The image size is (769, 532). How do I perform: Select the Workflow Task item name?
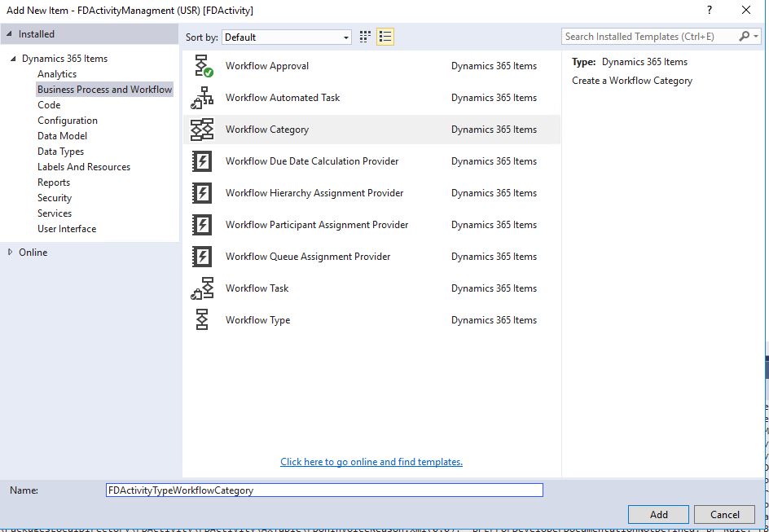pyautogui.click(x=257, y=288)
